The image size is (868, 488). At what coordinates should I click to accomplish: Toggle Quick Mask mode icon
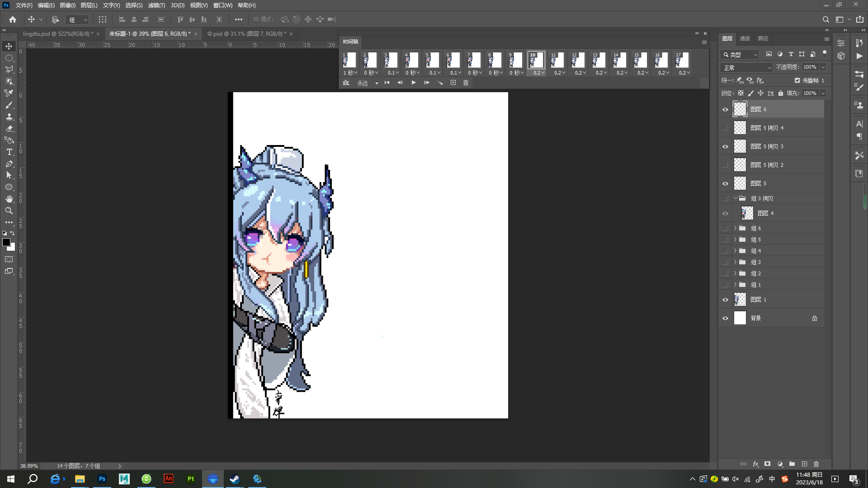point(9,259)
